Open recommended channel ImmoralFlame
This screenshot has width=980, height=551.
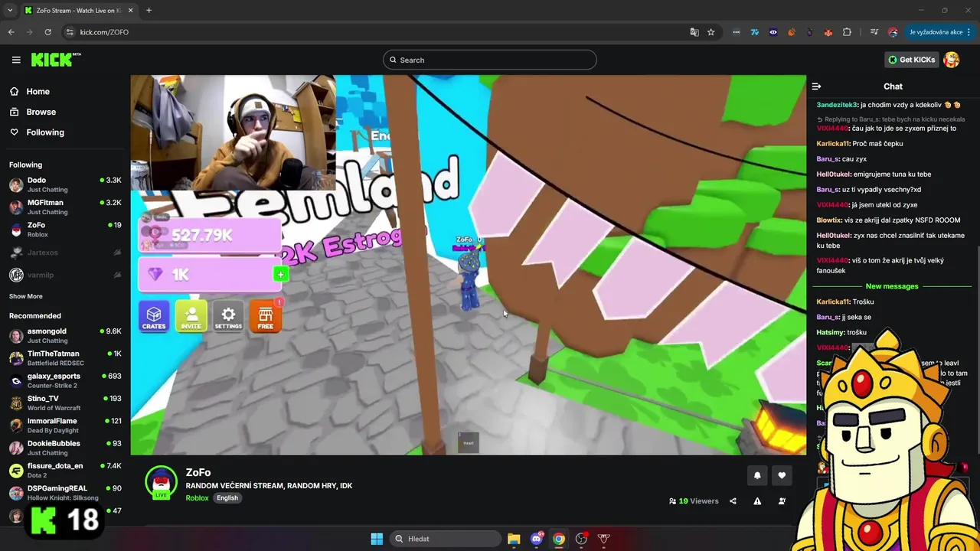pos(65,425)
